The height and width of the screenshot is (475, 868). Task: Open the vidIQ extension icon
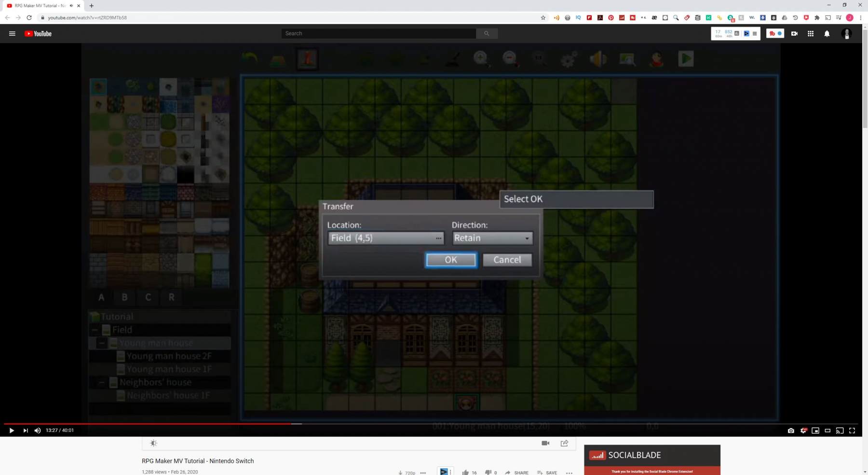[578, 18]
